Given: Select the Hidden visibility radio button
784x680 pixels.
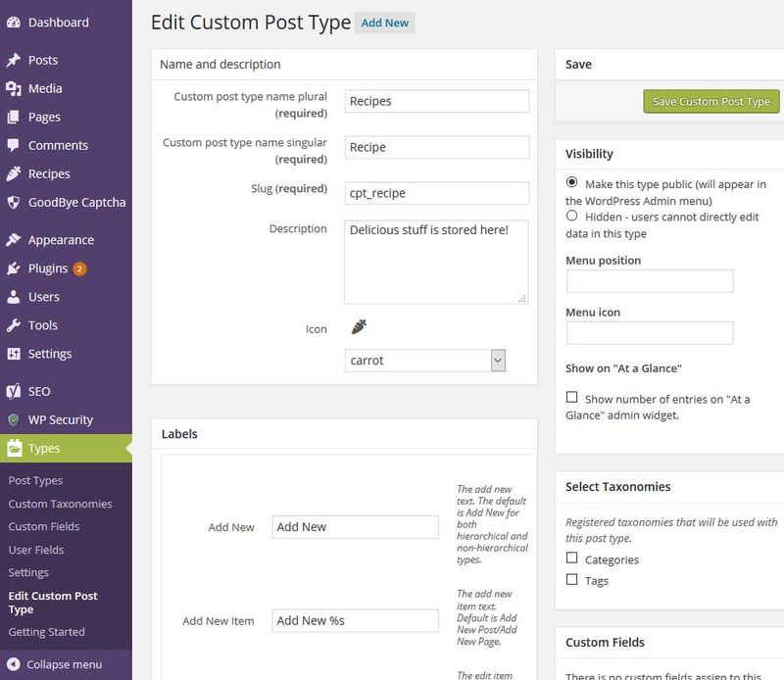Looking at the screenshot, I should click(x=572, y=215).
